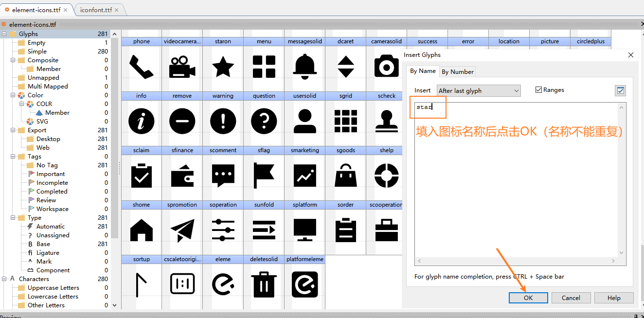Select the shome house glyph
The image size is (644, 318).
(x=141, y=230)
